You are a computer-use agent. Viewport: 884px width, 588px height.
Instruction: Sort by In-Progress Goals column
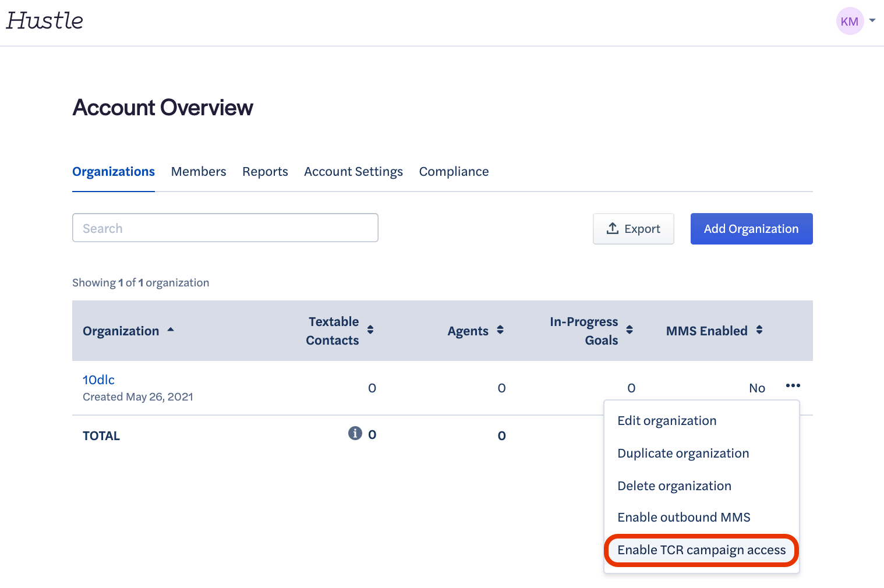[x=630, y=330]
